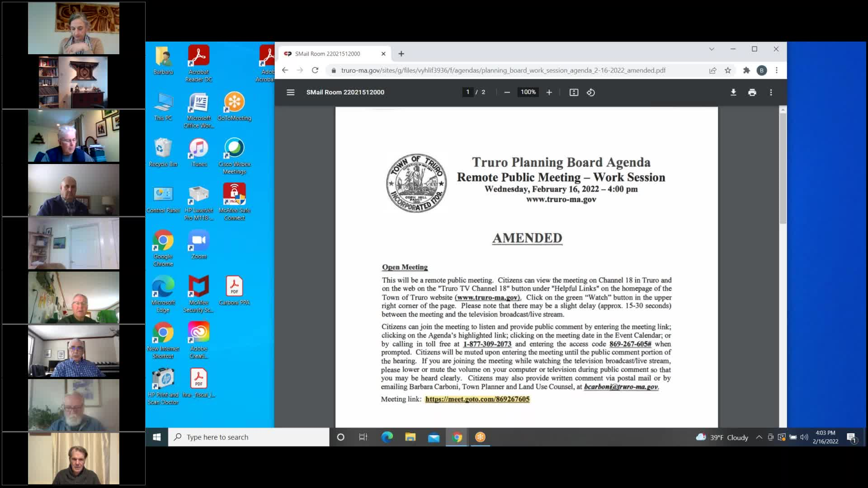Open the PDF viewer hamburger menu
The width and height of the screenshot is (868, 488).
291,92
